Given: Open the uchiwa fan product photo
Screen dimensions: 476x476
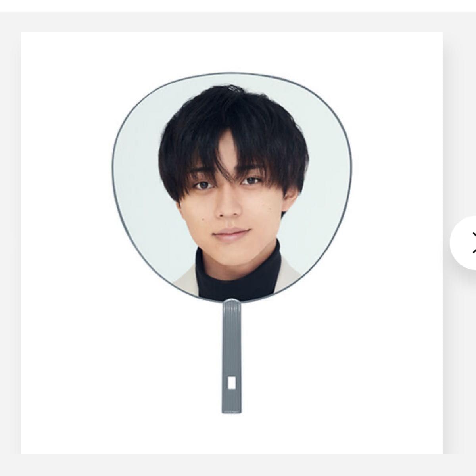Looking at the screenshot, I should [x=232, y=242].
